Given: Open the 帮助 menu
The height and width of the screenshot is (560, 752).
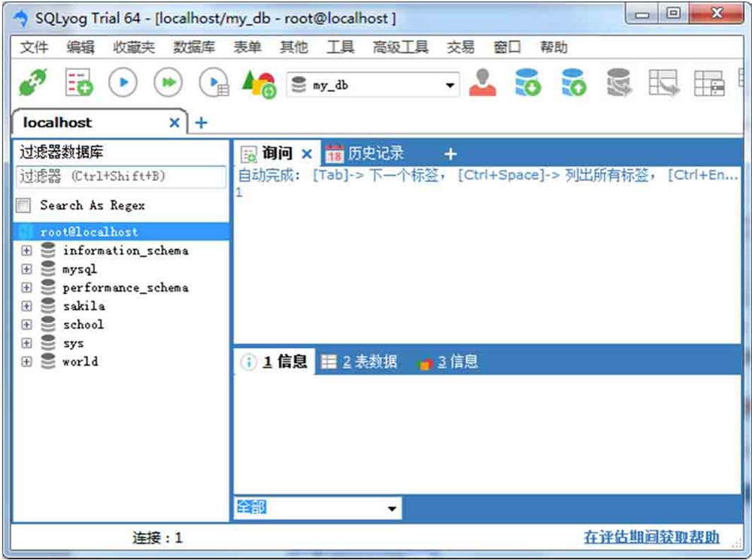Looking at the screenshot, I should 553,47.
